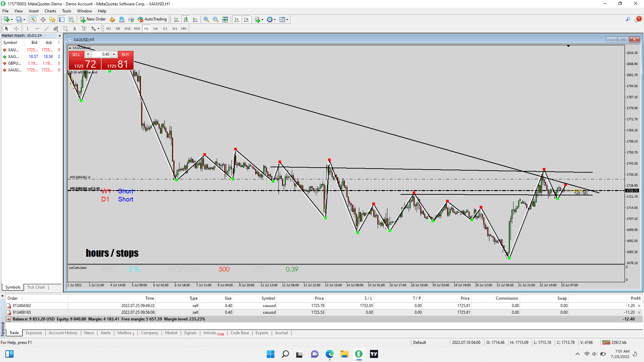The height and width of the screenshot is (362, 644).
Task: Click the lot volume input field
Action: point(101,54)
